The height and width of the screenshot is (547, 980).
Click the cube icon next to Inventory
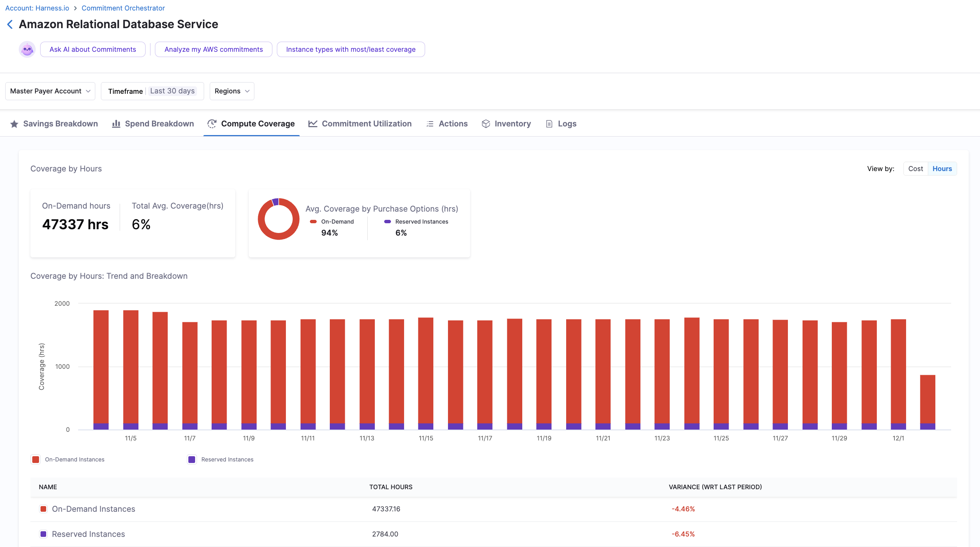pos(485,124)
